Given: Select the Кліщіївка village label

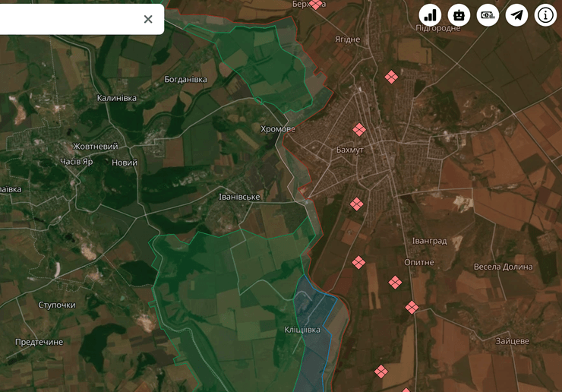Looking at the screenshot, I should [x=302, y=330].
